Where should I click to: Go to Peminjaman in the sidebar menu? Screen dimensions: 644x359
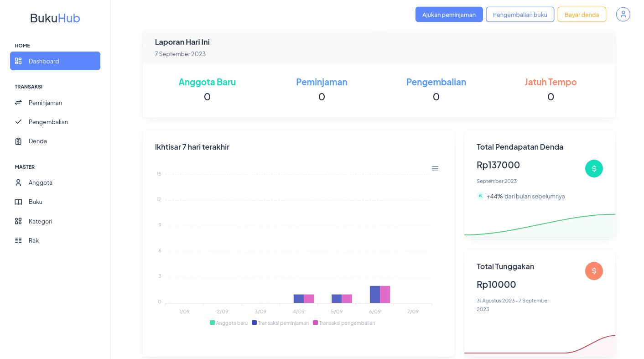[x=45, y=103]
